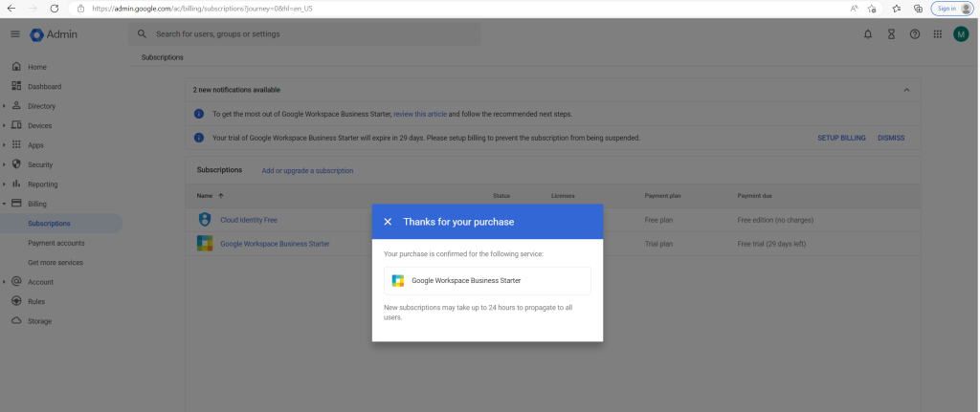Screen dimensions: 980x412
Task: Click 'Free edition (no charges)' cell
Action: [775, 220]
